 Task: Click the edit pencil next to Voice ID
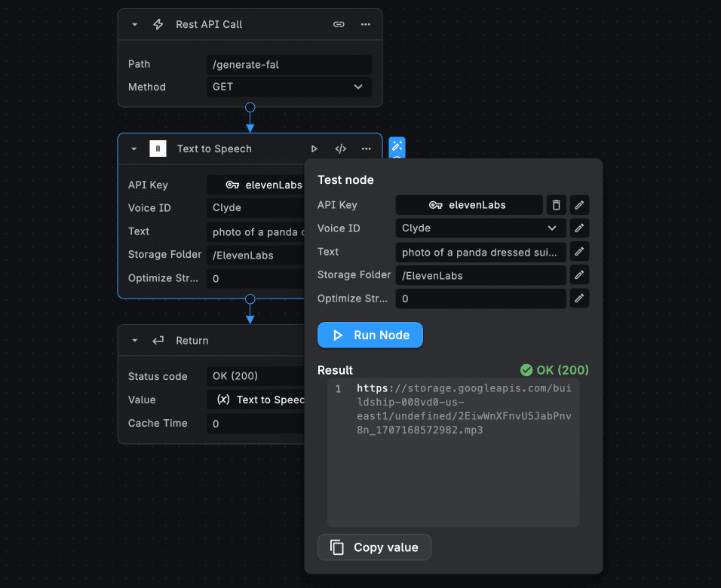[579, 228]
